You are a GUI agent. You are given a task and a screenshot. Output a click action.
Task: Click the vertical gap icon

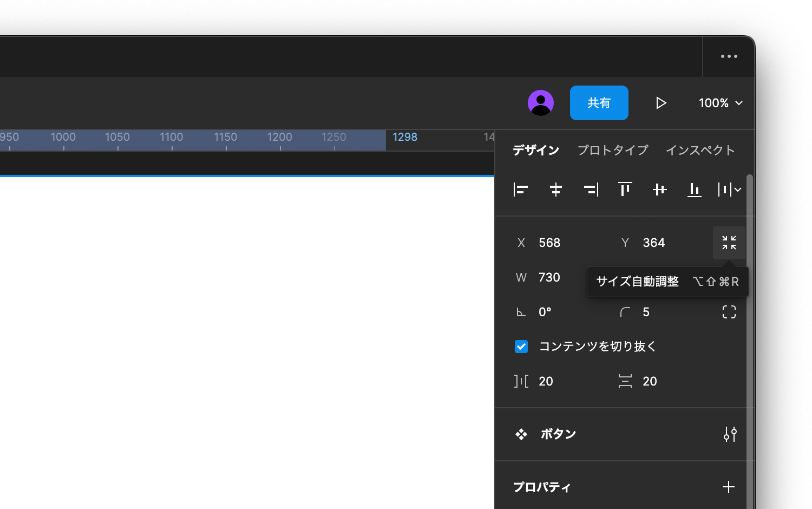[625, 381]
